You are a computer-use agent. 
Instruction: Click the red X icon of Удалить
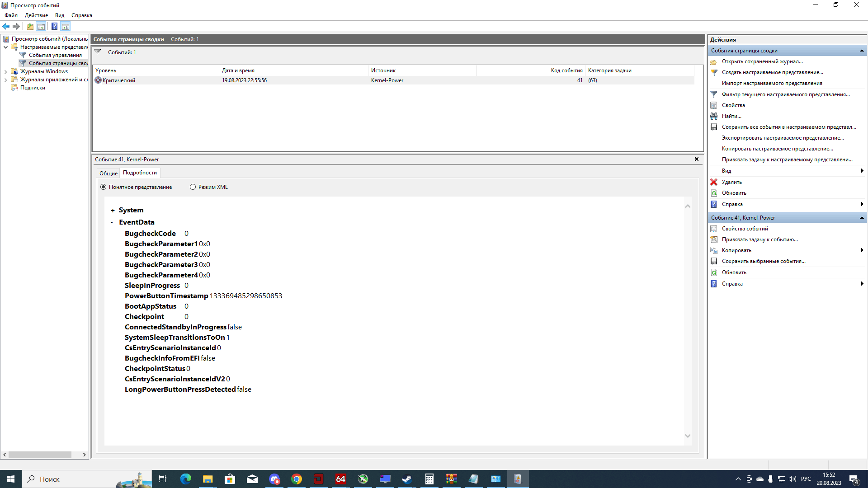714,182
